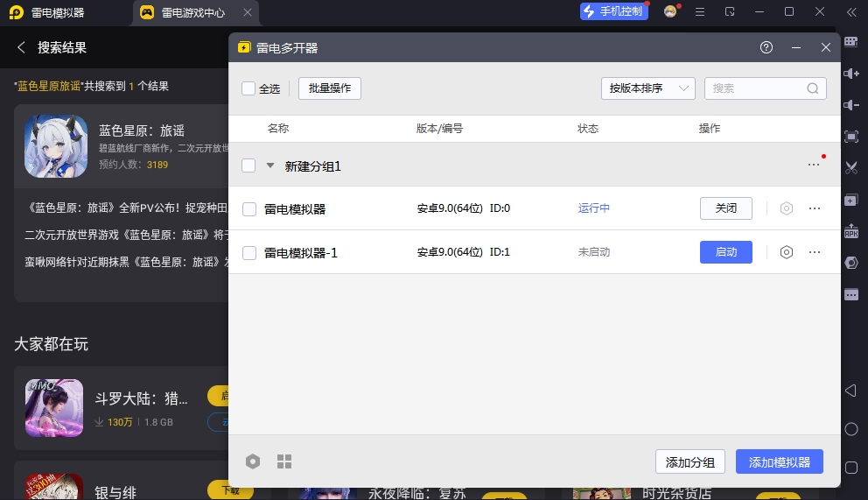The height and width of the screenshot is (500, 868).
Task: Open more options for 雷电模拟器 ID:0 row
Action: tap(815, 208)
